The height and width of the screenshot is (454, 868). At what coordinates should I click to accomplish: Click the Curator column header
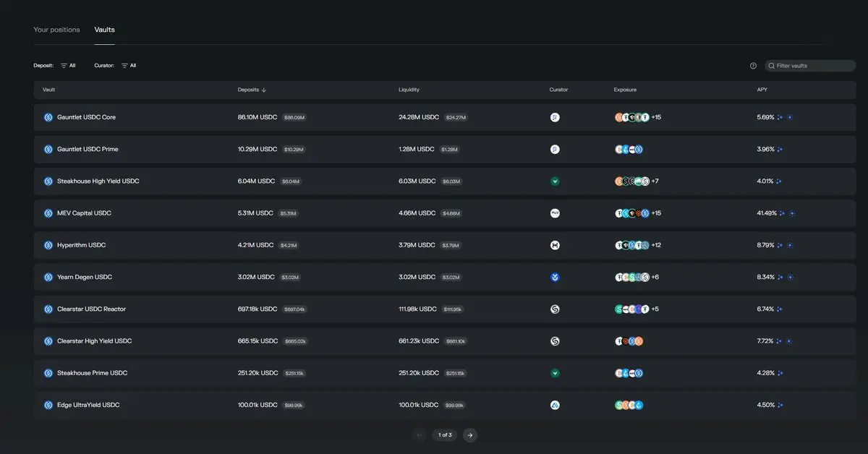point(558,90)
